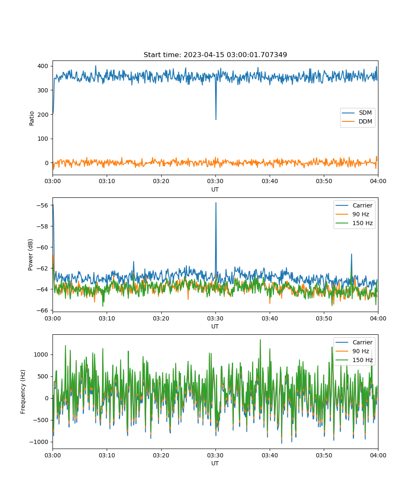The image size is (420, 504).
Task: Click the −500 tick on the Frequency axis
Action: (x=42, y=420)
